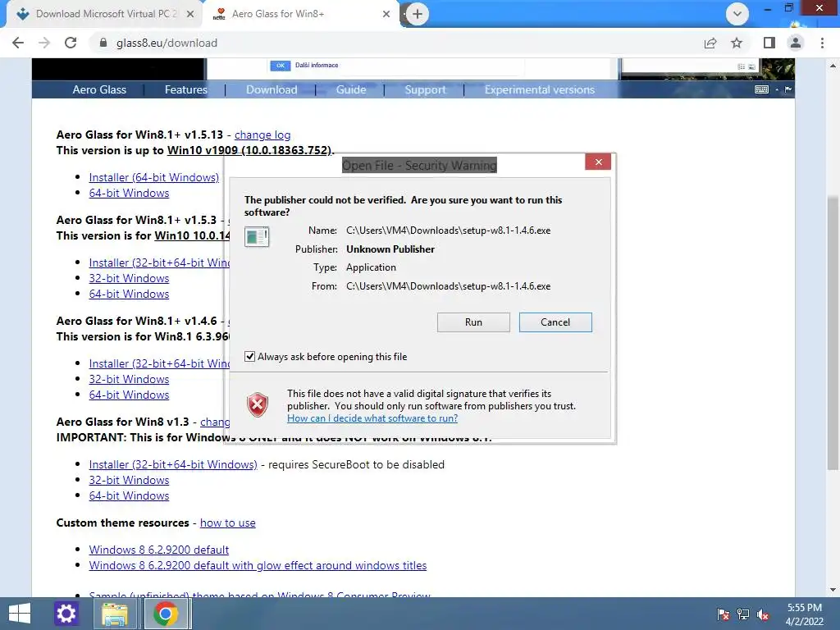Viewport: 840px width, 630px height.
Task: Share this page icon in address bar
Action: [710, 43]
